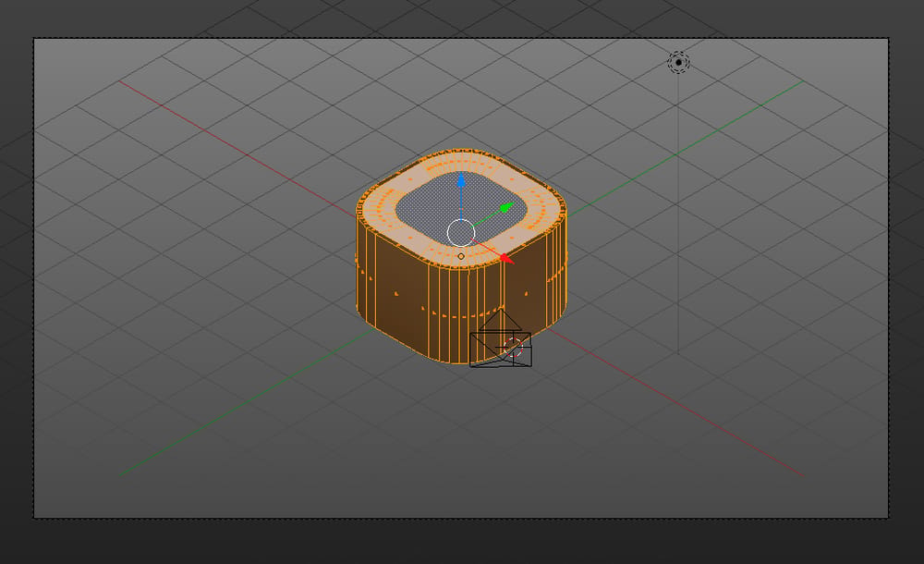Click the green Y-axis gizmo arrow
The image size is (924, 564).
coord(507,208)
